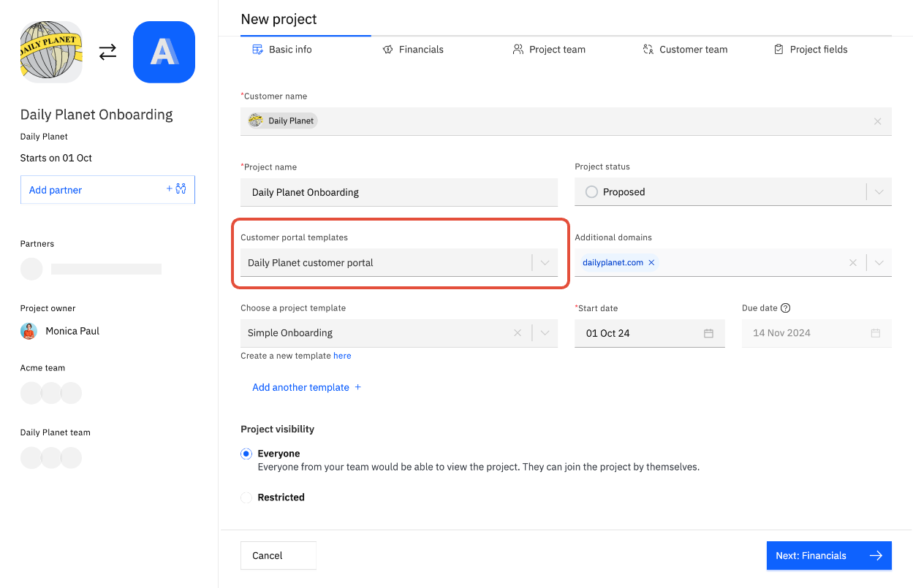This screenshot has width=913, height=588.
Task: Go to the Project fields tab
Action: click(x=811, y=50)
